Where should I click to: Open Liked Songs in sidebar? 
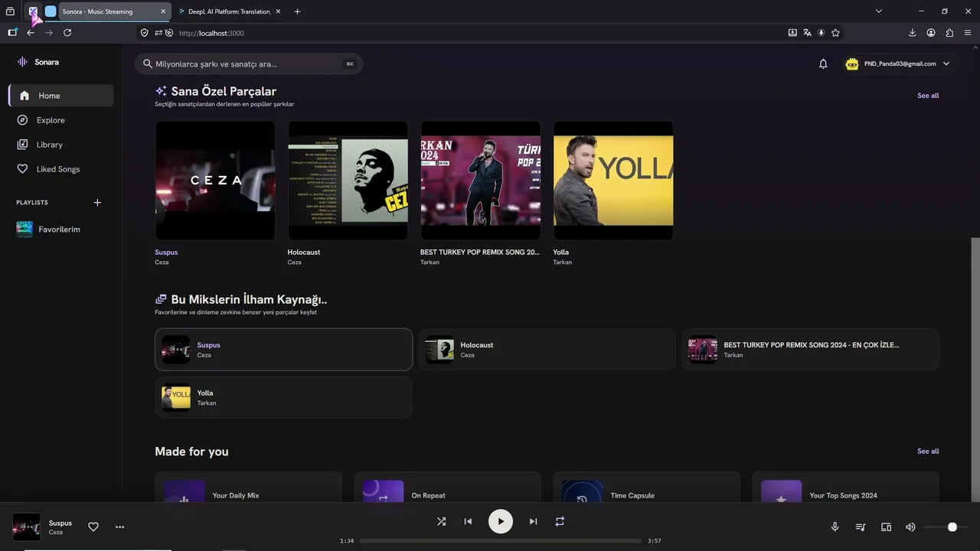tap(61, 169)
